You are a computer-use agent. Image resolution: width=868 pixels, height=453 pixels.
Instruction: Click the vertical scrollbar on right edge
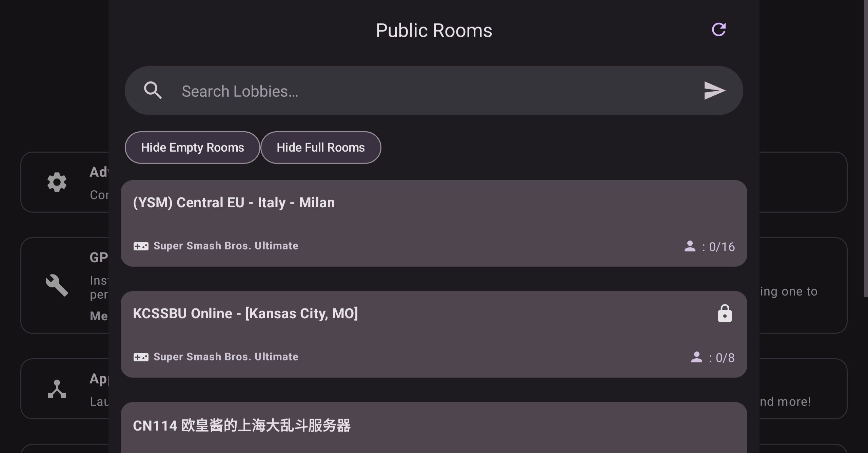click(x=866, y=149)
